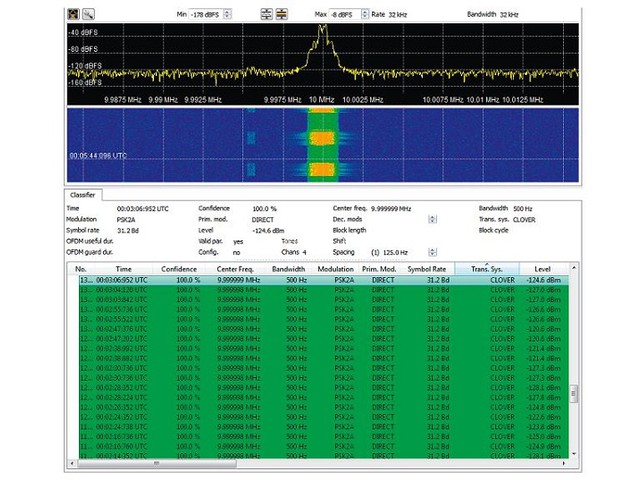
Task: Click the yellow compress range icon
Action: click(x=282, y=14)
